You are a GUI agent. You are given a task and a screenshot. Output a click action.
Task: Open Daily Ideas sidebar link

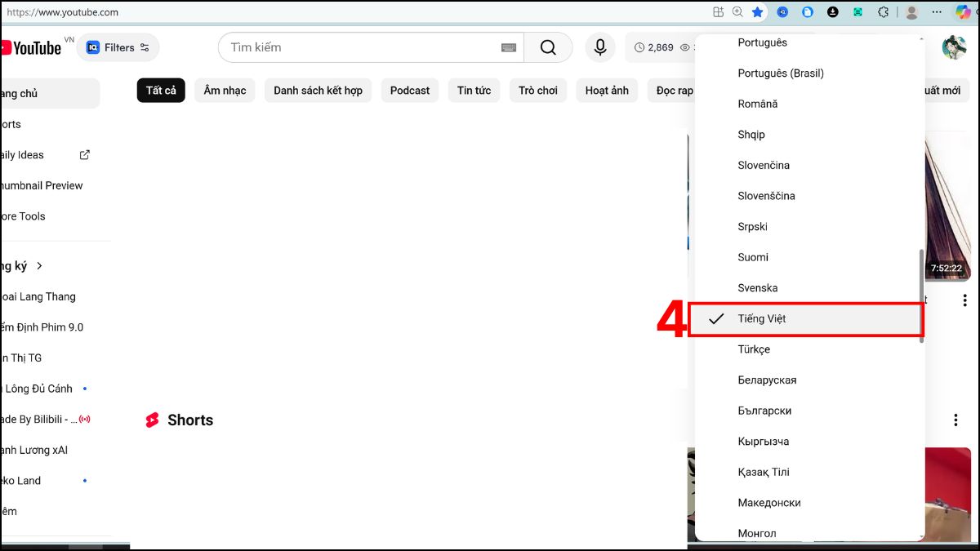(x=22, y=155)
